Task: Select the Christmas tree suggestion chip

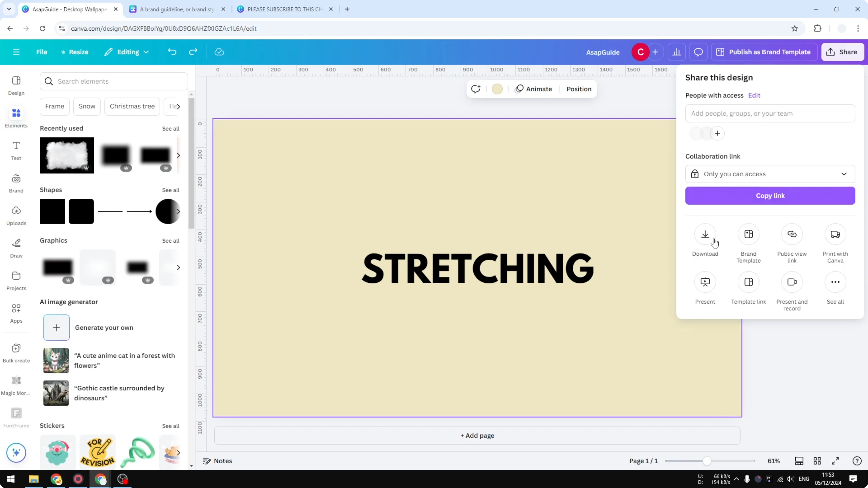Action: [132, 106]
